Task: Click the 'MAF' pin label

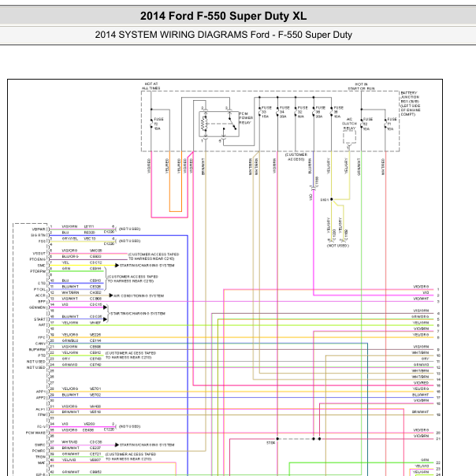Action: tap(42, 463)
